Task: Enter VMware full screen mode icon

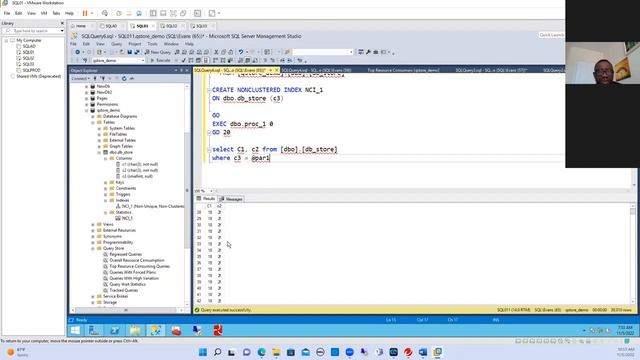Action: pyautogui.click(x=173, y=13)
